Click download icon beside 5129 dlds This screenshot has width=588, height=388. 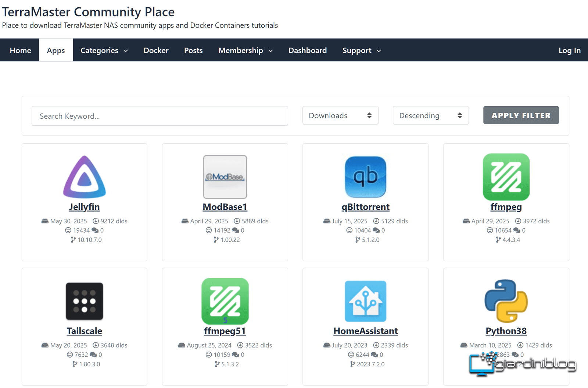[376, 221]
